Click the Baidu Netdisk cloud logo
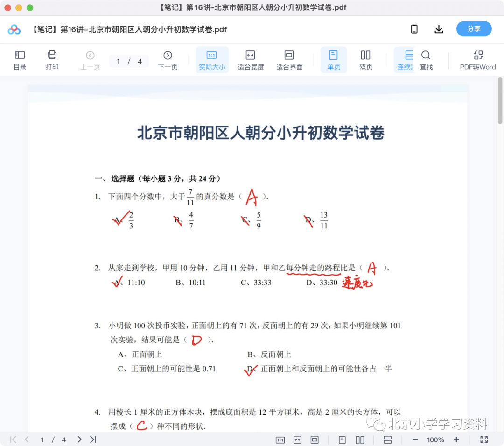Image resolution: width=504 pixels, height=446 pixels. (14, 29)
